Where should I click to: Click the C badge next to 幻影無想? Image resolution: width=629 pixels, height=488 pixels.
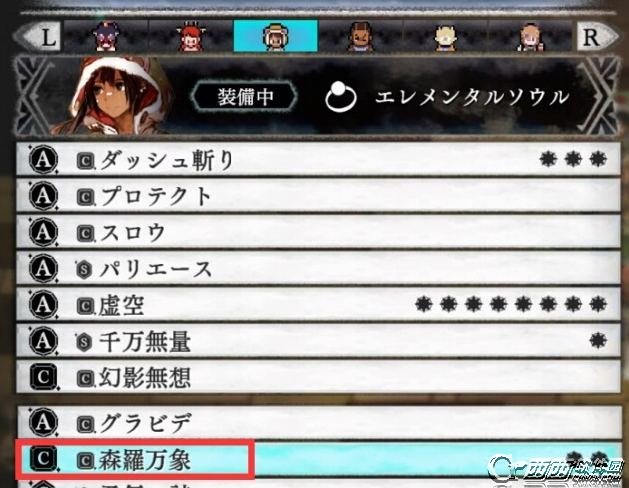tap(43, 377)
